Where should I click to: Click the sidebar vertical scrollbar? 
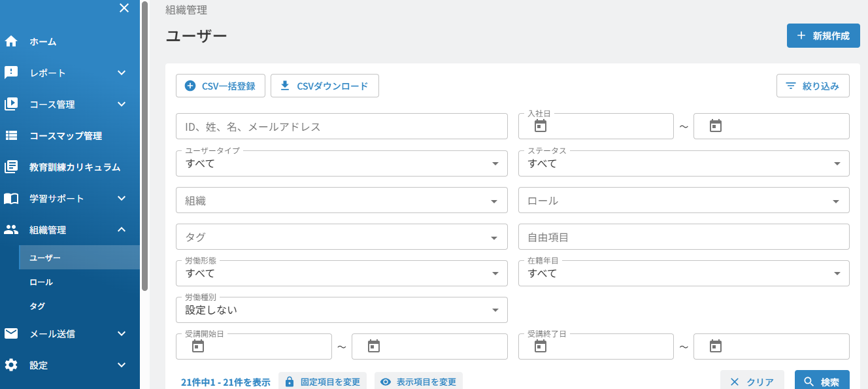144,147
